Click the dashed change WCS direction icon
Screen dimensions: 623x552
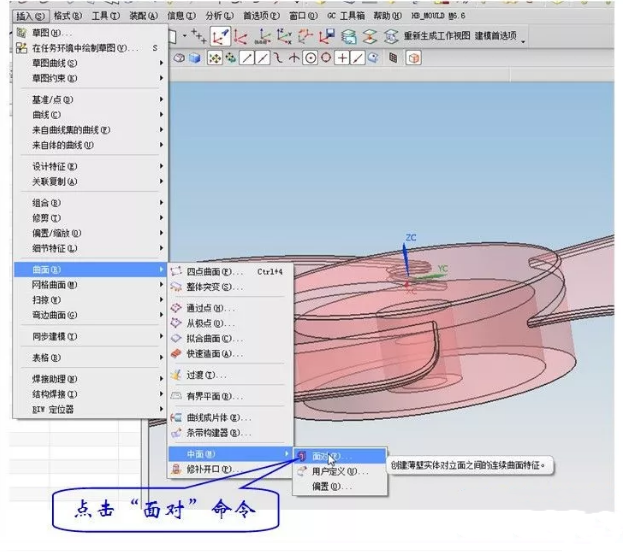click(305, 36)
